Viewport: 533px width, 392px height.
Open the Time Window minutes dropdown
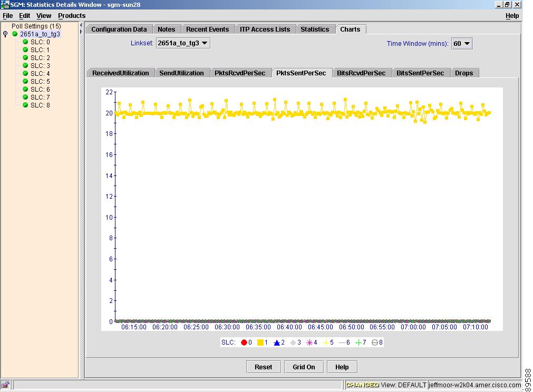click(x=462, y=44)
